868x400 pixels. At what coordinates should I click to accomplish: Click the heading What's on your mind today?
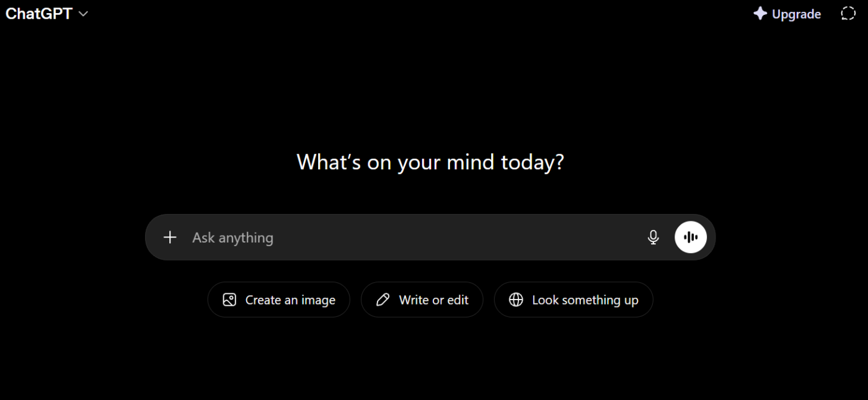(430, 162)
